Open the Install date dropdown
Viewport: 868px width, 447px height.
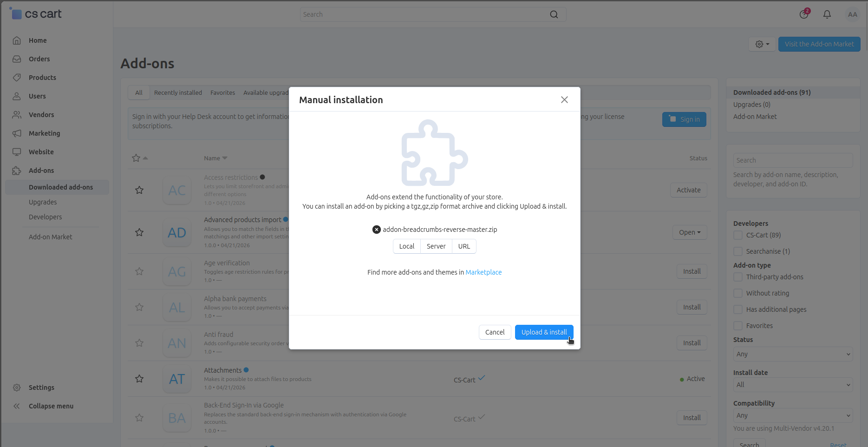793,385
